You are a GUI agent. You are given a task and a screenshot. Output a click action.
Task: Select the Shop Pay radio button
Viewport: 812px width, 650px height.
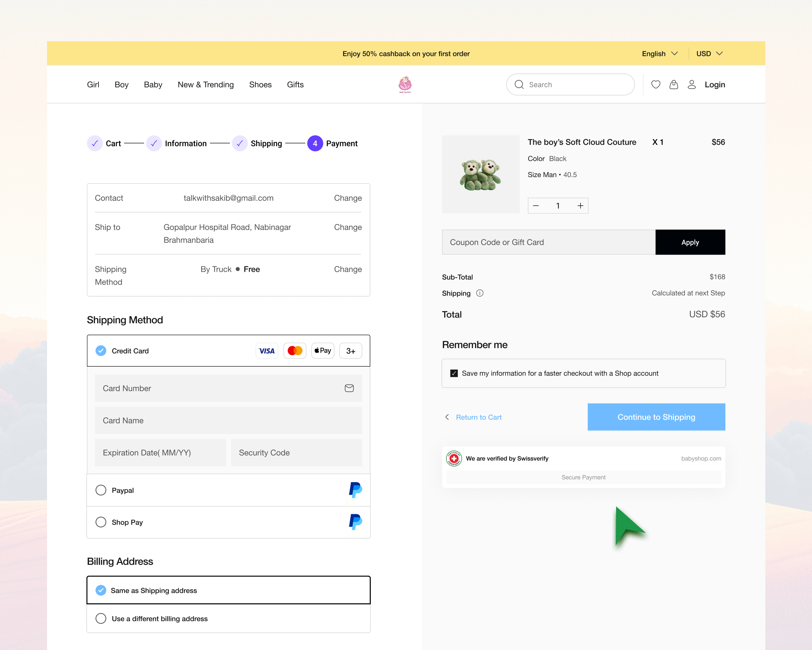101,522
